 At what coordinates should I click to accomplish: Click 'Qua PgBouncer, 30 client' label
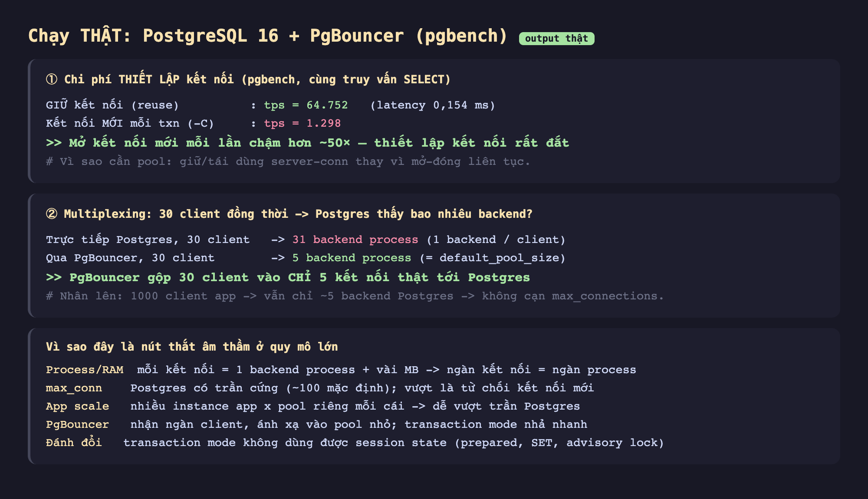point(130,258)
